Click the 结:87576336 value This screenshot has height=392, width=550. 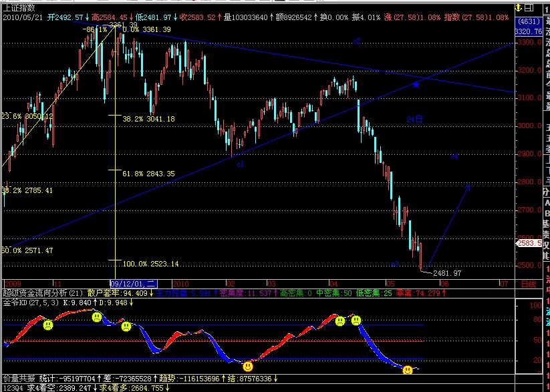tap(252, 379)
